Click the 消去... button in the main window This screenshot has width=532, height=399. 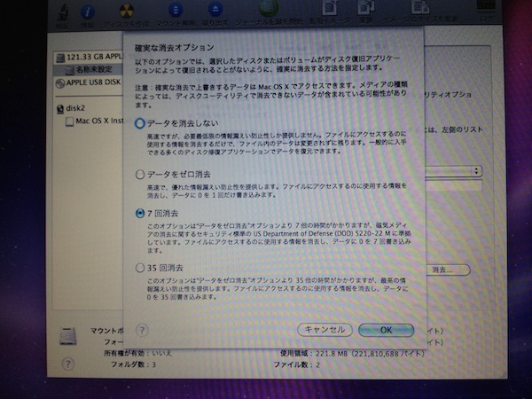point(448,270)
